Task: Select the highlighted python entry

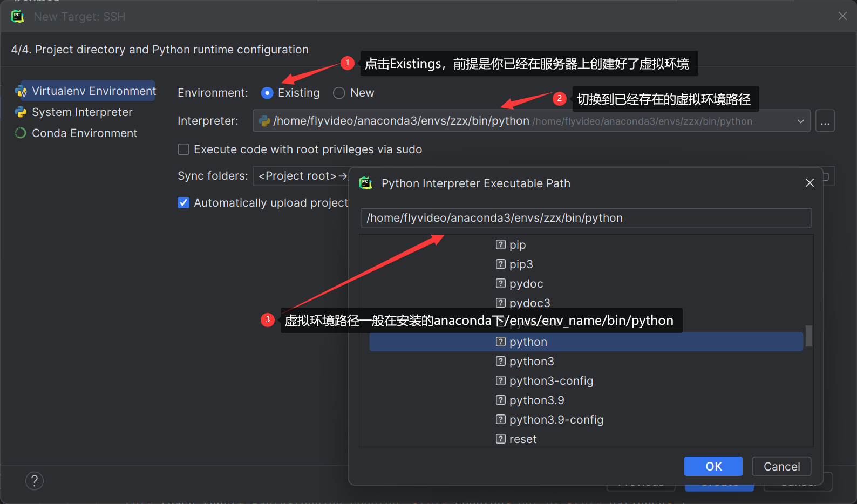Action: [x=586, y=342]
